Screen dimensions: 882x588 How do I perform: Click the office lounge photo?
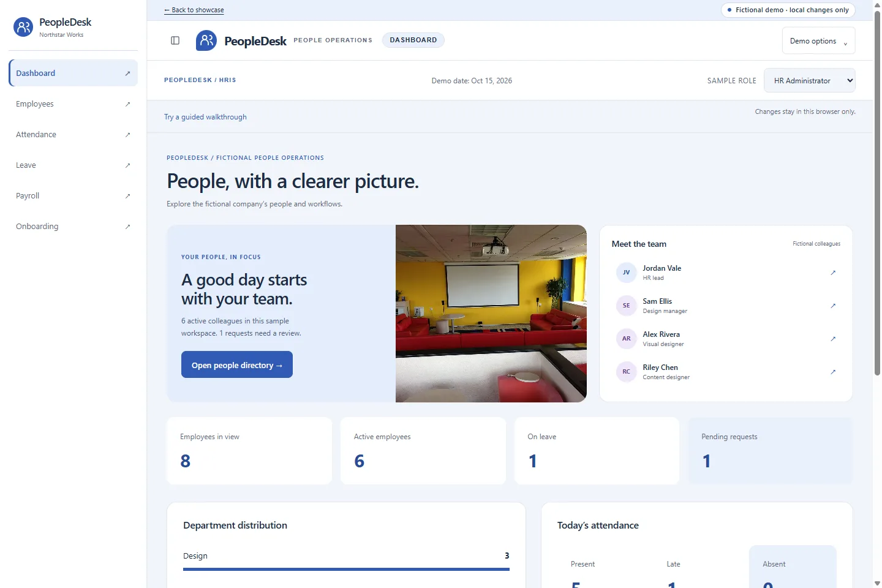click(x=491, y=314)
